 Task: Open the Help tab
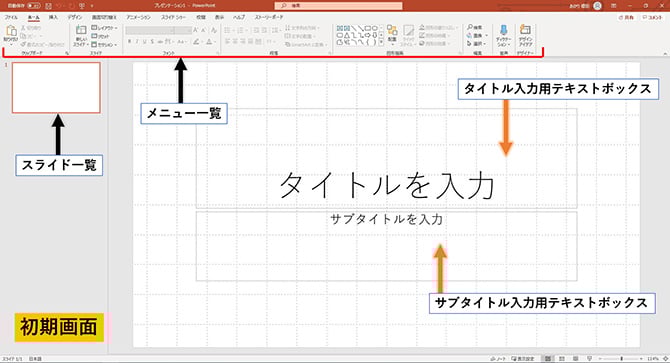239,17
